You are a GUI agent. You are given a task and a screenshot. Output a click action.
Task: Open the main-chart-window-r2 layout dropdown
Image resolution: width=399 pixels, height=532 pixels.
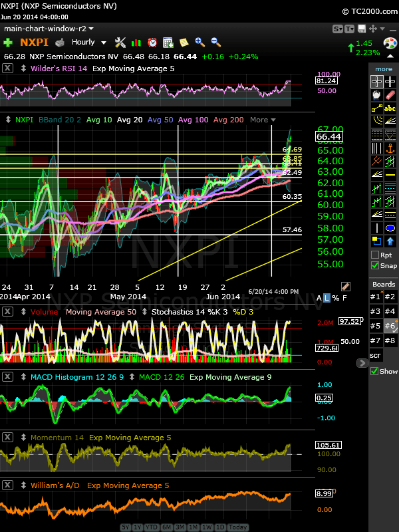[49, 29]
